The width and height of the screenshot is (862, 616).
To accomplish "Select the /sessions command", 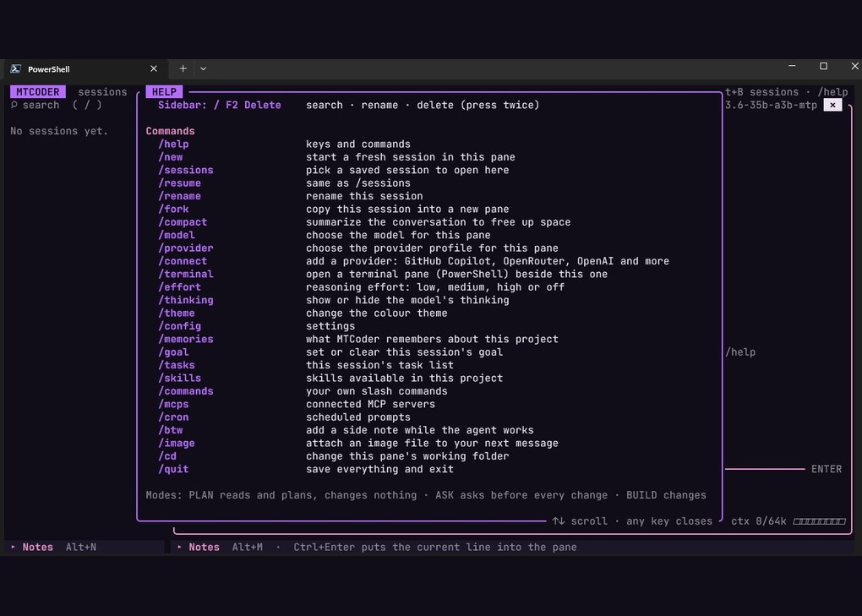I will [x=186, y=171].
